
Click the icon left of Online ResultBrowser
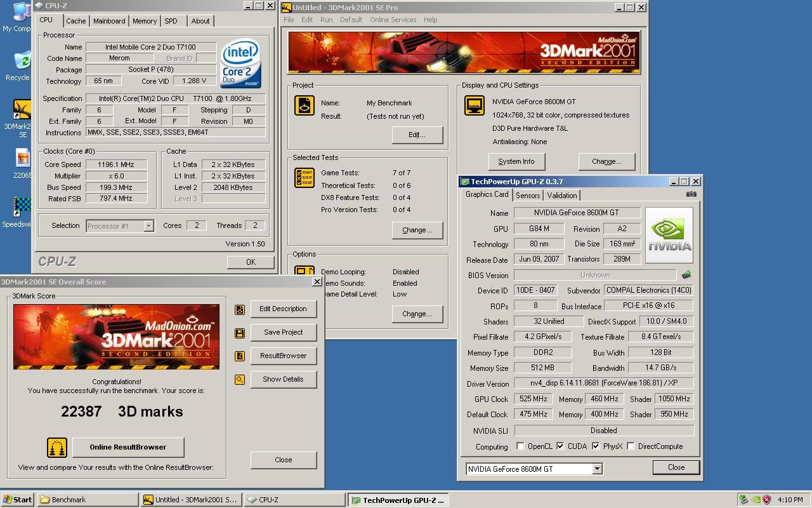coord(57,448)
